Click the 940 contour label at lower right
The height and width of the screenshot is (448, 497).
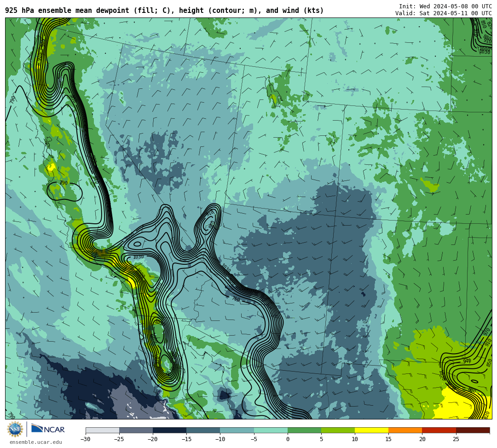(467, 361)
